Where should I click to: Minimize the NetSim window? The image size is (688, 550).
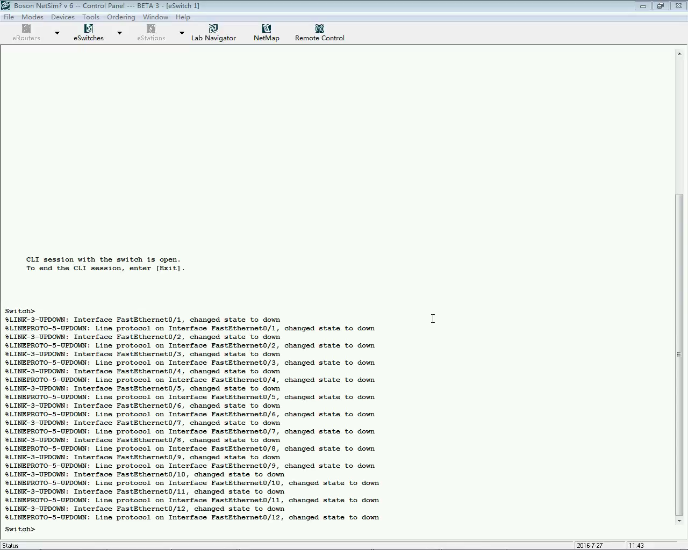[x=643, y=6]
